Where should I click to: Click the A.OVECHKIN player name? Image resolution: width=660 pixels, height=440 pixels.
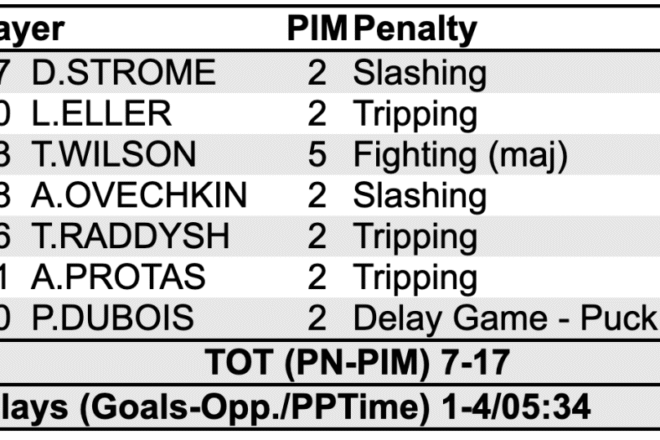click(139, 195)
